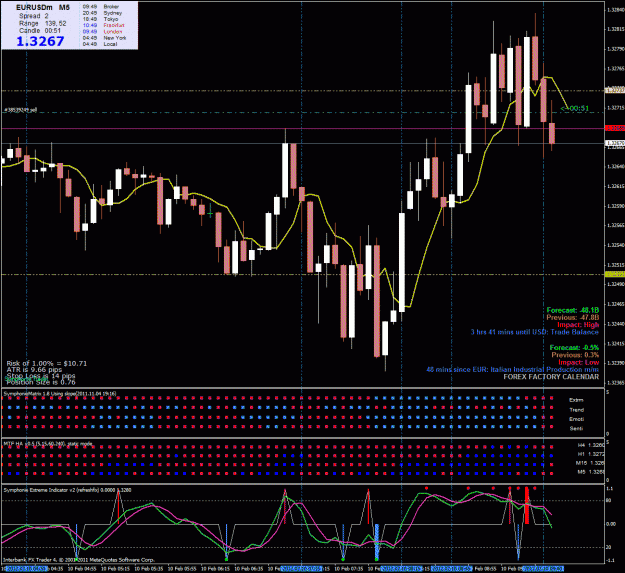Select the Sydney time row
The image size is (625, 573).
[x=102, y=13]
